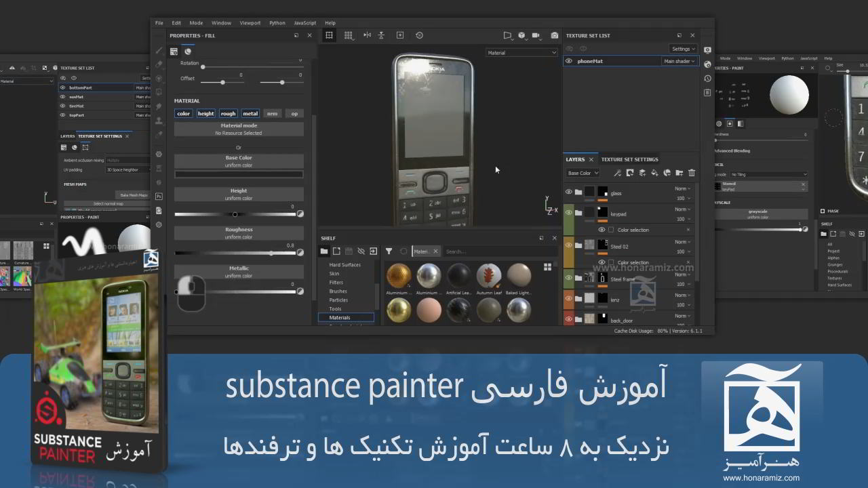The height and width of the screenshot is (488, 868).
Task: Open the File menu
Action: pyautogui.click(x=159, y=23)
